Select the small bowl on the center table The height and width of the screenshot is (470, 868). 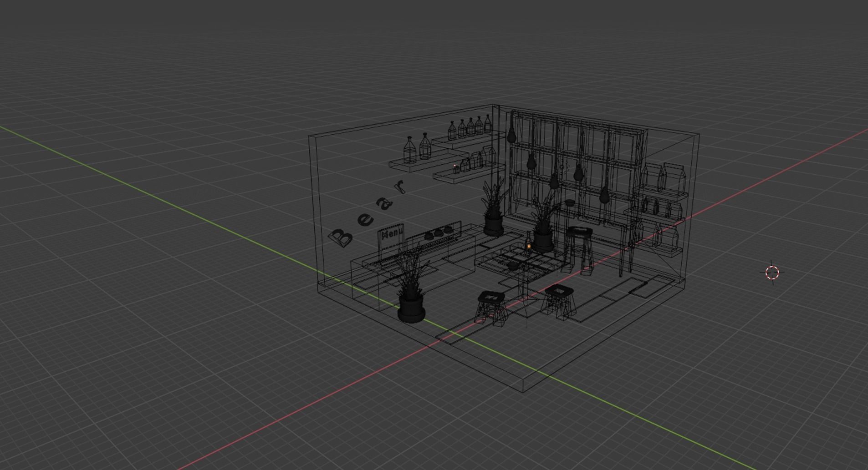point(513,265)
